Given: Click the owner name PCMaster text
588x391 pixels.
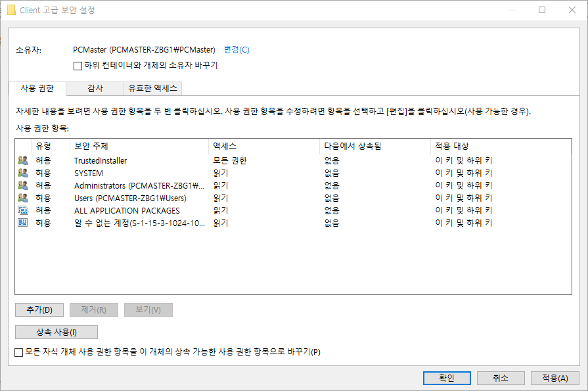Looking at the screenshot, I should coord(144,49).
